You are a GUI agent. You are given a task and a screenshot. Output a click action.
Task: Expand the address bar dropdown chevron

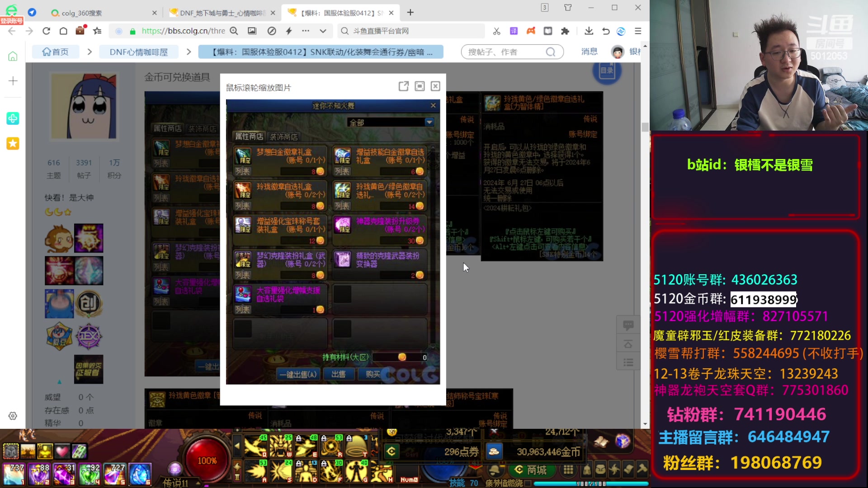pyautogui.click(x=323, y=31)
